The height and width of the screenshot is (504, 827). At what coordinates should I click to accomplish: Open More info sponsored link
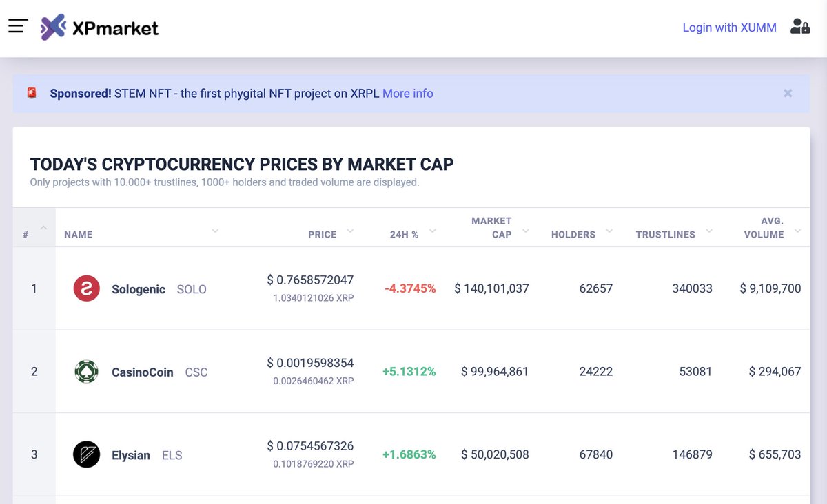click(x=408, y=94)
